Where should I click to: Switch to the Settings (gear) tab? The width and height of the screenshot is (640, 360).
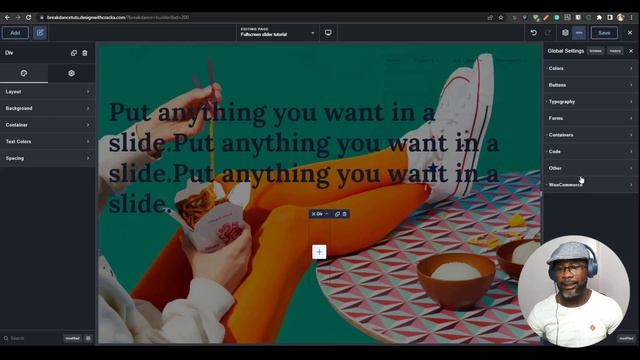pyautogui.click(x=71, y=73)
